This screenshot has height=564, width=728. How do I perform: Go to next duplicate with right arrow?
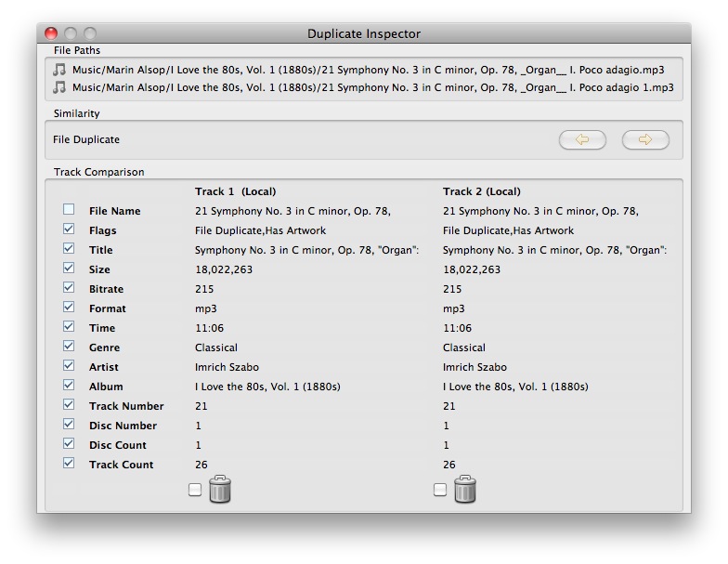click(645, 140)
